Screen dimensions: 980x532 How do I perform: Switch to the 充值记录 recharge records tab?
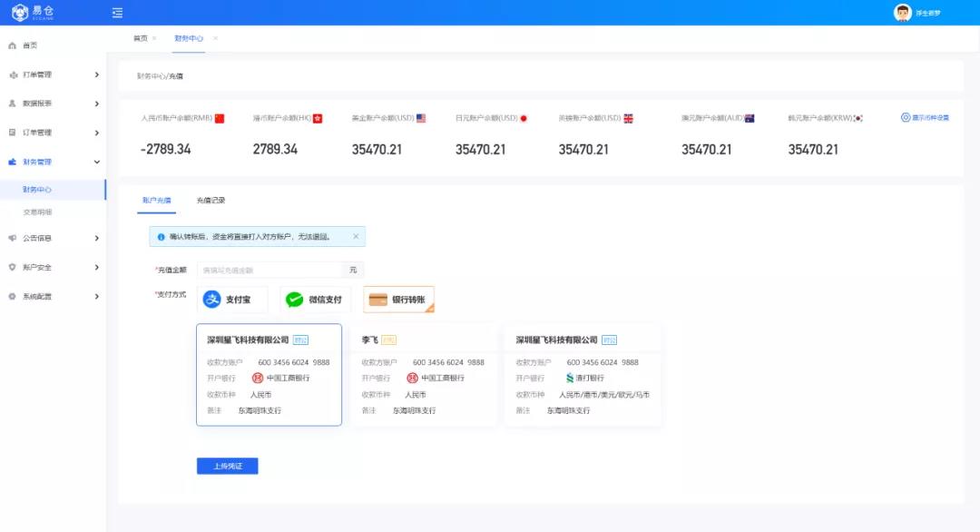[x=210, y=201]
